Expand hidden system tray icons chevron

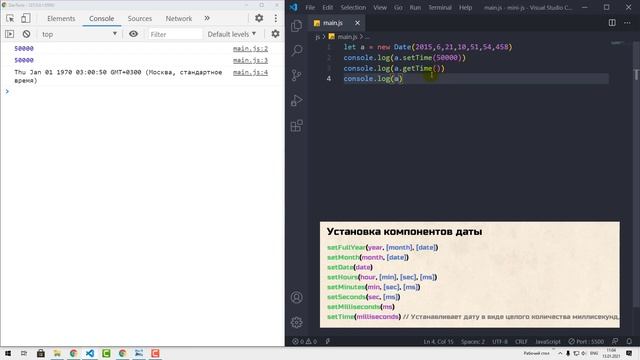[x=560, y=353]
